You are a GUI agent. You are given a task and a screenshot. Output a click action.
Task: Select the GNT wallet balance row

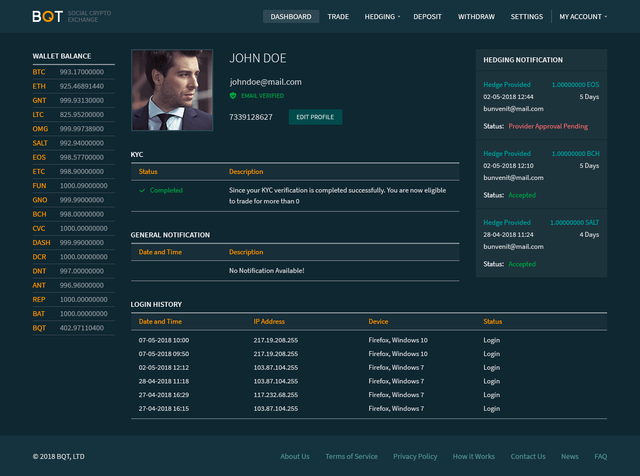pyautogui.click(x=73, y=100)
